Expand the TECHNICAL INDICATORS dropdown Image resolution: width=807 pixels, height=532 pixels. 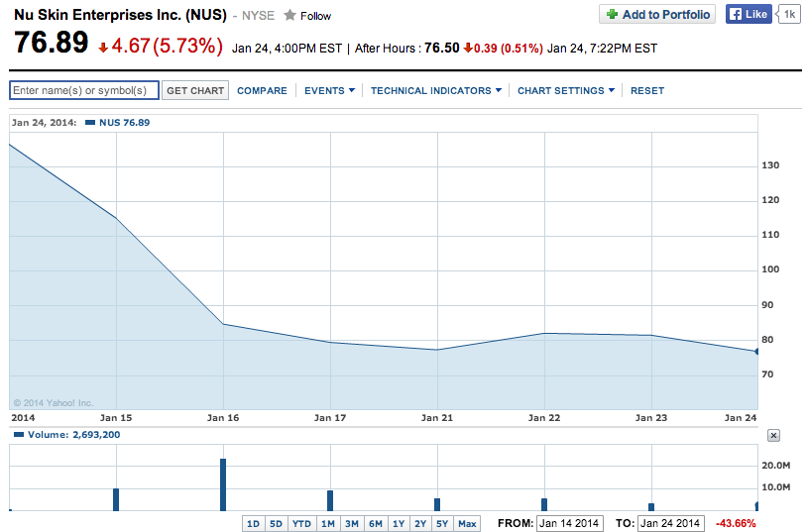click(436, 90)
